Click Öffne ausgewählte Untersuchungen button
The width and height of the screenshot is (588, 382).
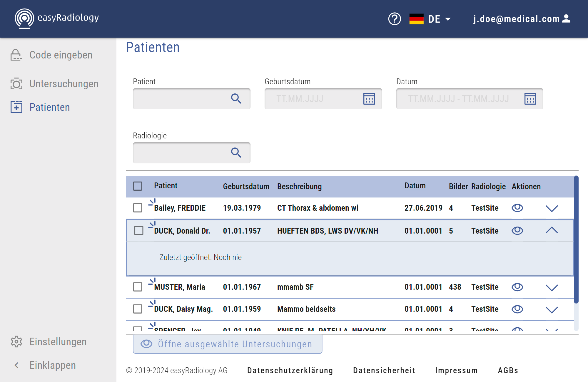[228, 344]
